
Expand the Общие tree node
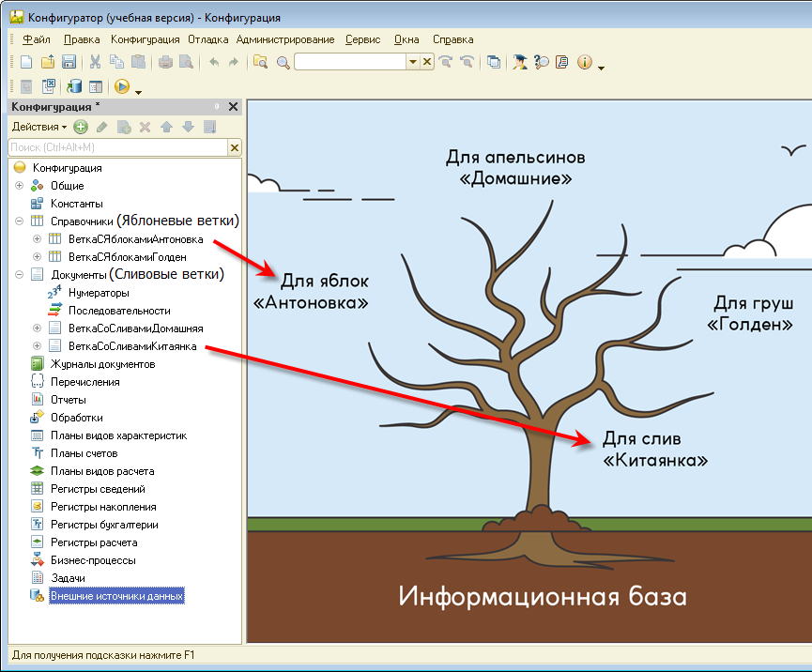(19, 186)
